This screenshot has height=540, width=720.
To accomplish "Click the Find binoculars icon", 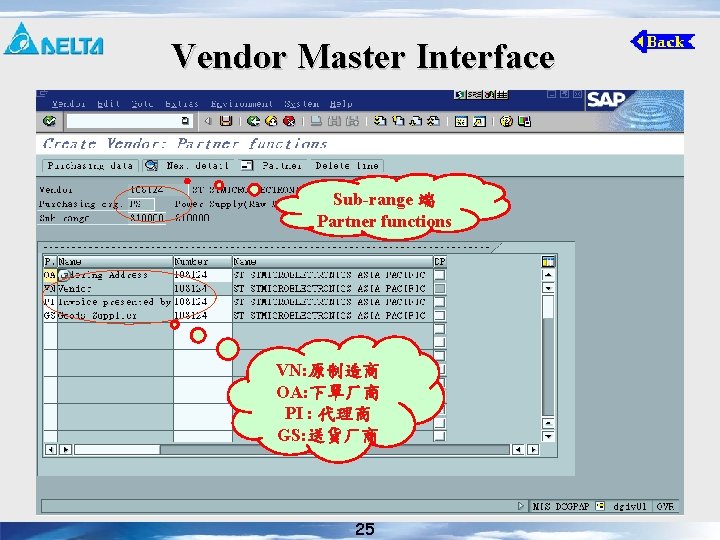I will (334, 121).
